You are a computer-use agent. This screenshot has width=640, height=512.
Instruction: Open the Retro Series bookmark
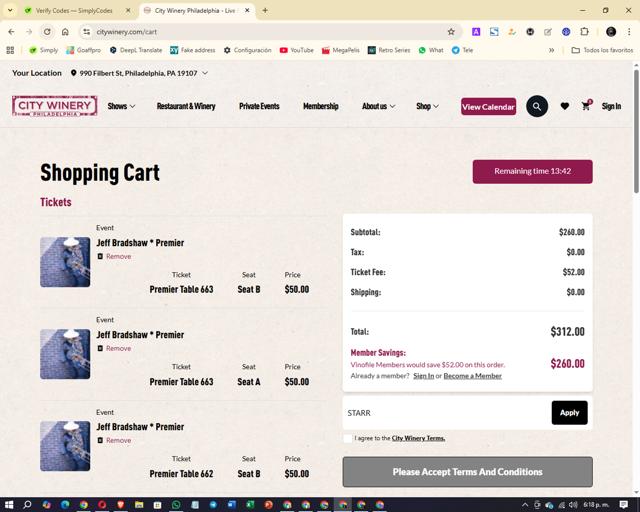tap(389, 50)
